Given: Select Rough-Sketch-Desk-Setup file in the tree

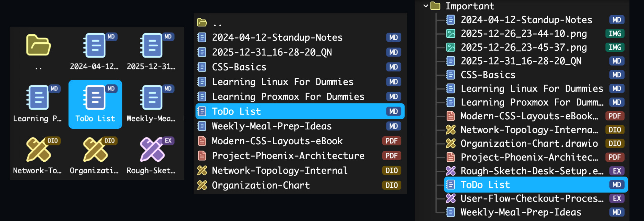Looking at the screenshot, I should pyautogui.click(x=531, y=171).
